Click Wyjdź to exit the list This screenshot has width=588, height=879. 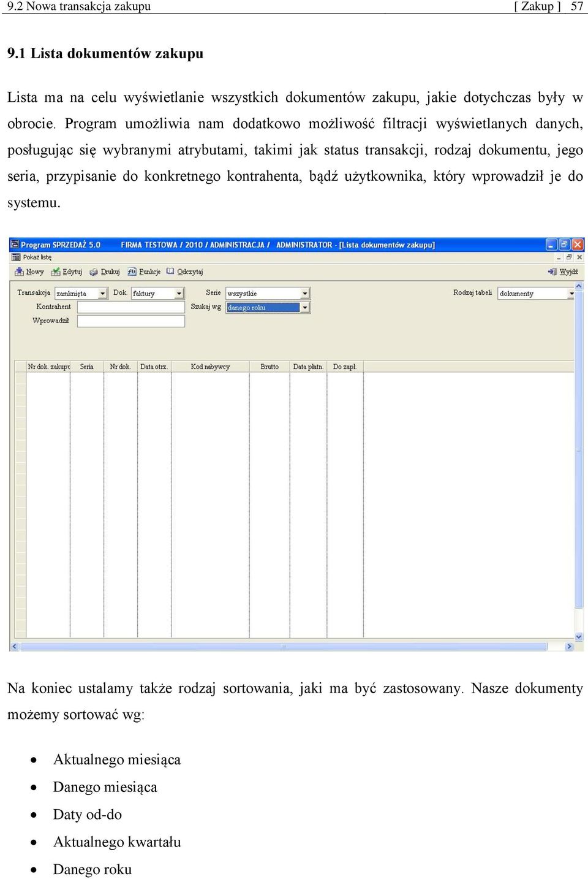(x=563, y=272)
